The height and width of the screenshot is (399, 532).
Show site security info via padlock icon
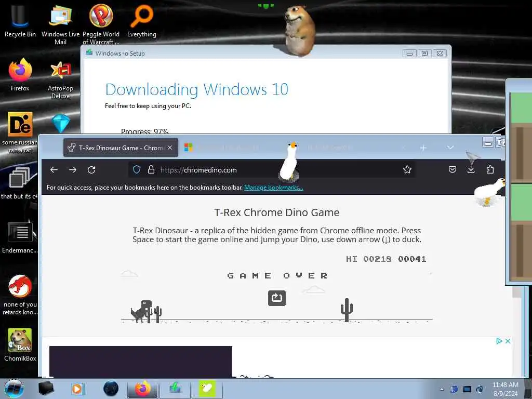[151, 170]
